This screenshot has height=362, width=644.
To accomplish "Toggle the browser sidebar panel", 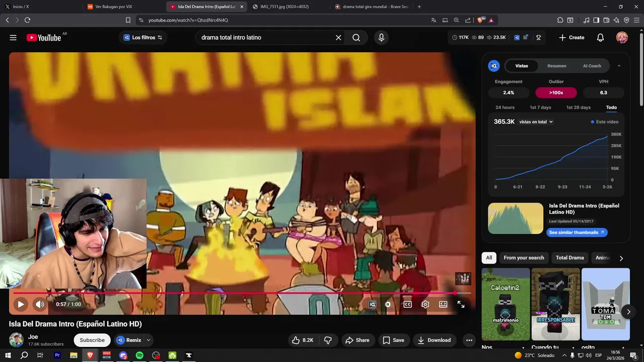I will (596, 20).
